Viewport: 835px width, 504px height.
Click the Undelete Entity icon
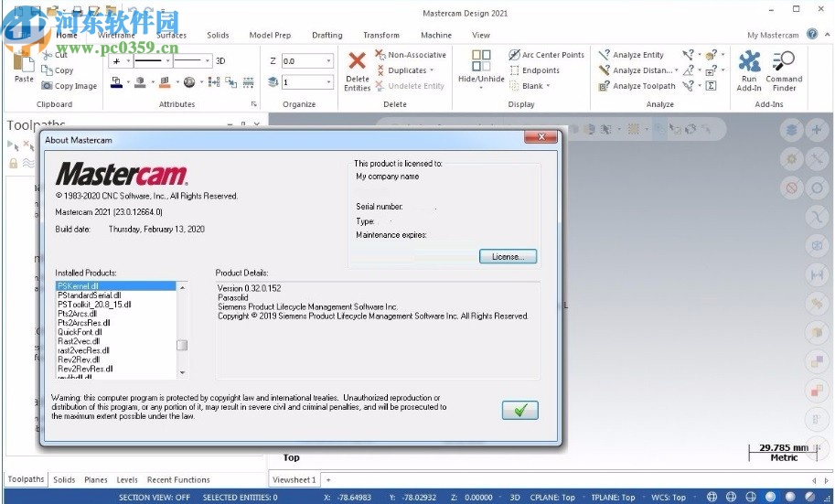380,85
